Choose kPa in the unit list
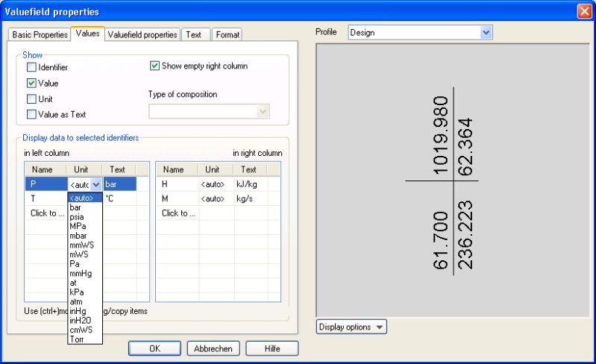Screen dimensions: 596x364 85,292
